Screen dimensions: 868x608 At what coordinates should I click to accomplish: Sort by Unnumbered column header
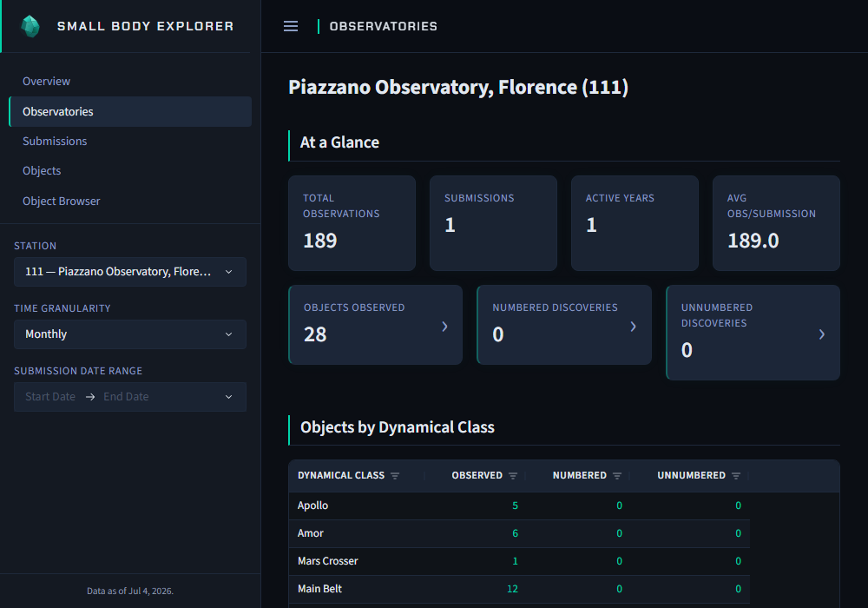point(692,476)
